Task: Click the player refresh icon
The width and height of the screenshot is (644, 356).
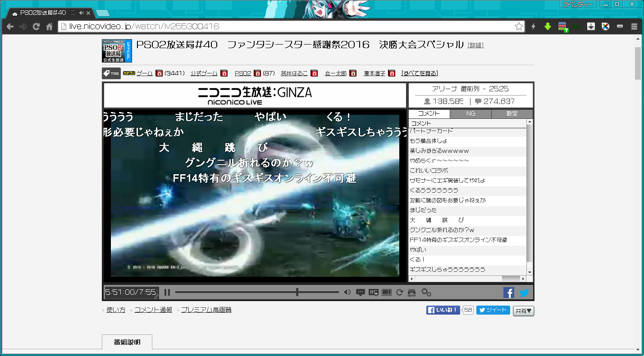Action: [399, 293]
